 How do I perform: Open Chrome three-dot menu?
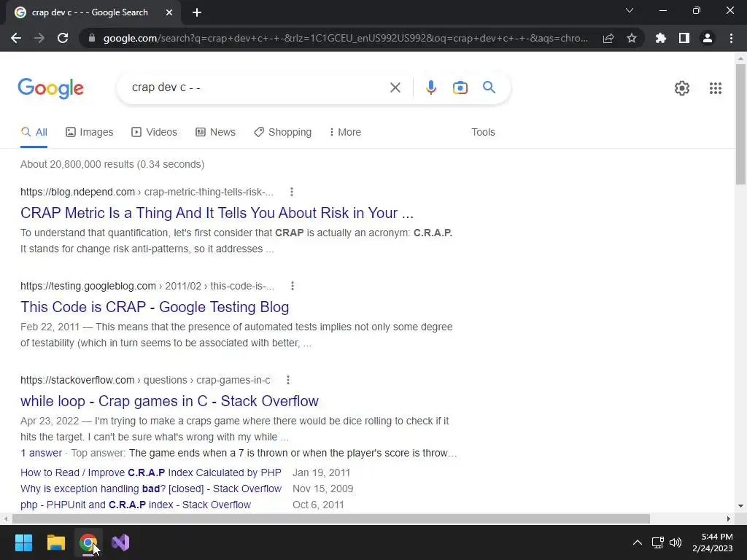731,38
